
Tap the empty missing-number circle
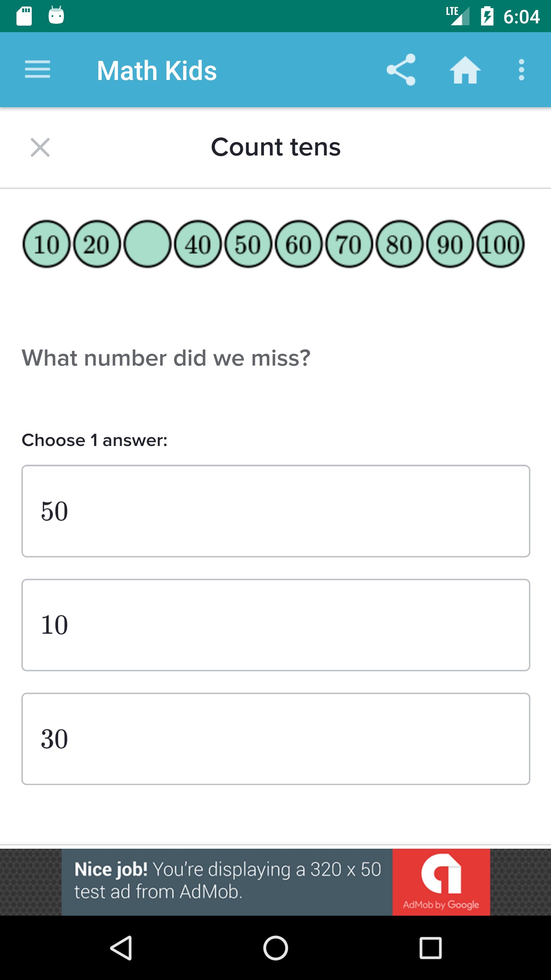pos(147,244)
